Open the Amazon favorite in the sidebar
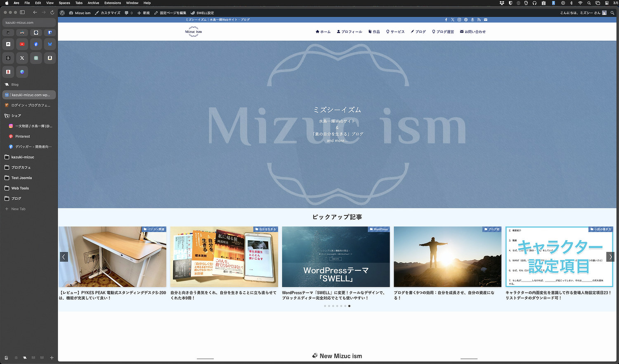The height and width of the screenshot is (364, 619). tap(50, 58)
